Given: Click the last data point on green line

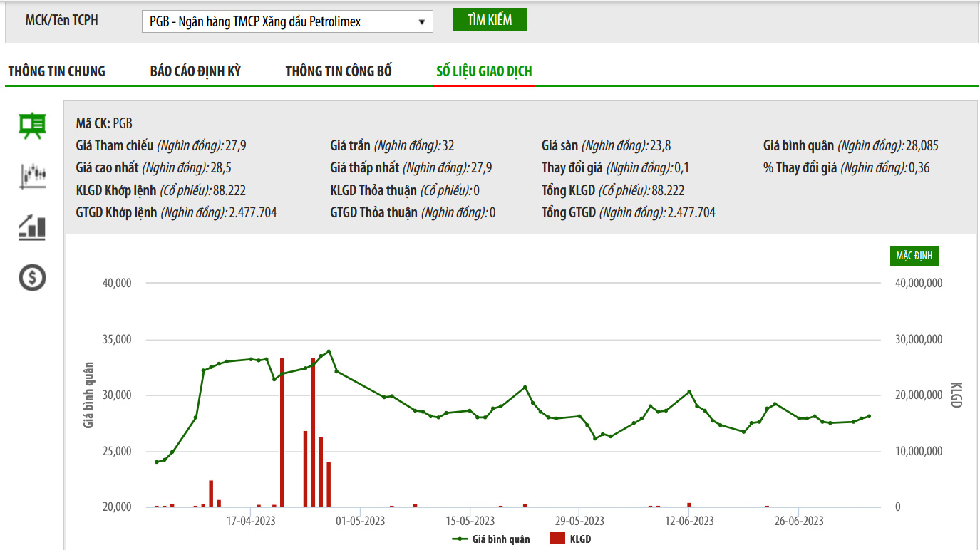Looking at the screenshot, I should point(868,416).
